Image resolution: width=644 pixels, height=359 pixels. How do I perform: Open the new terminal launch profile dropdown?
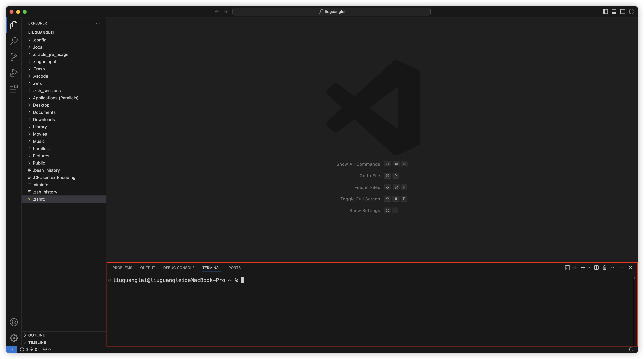tap(589, 268)
